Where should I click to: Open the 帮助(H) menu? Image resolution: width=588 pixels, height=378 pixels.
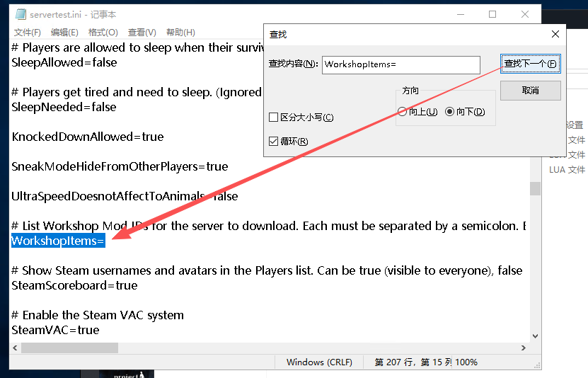click(x=180, y=33)
